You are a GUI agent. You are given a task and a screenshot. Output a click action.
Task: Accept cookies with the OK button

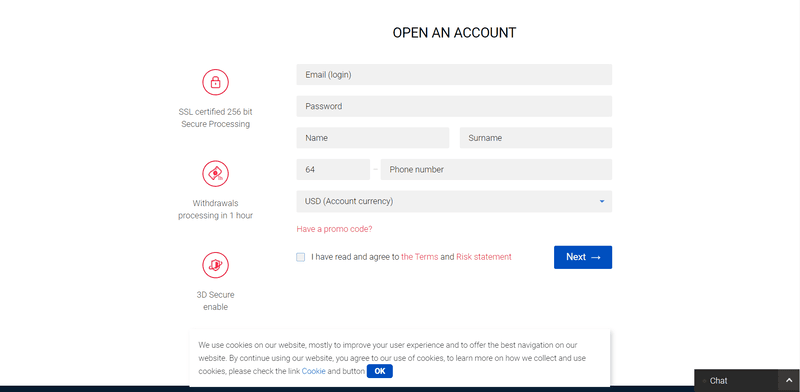[380, 371]
